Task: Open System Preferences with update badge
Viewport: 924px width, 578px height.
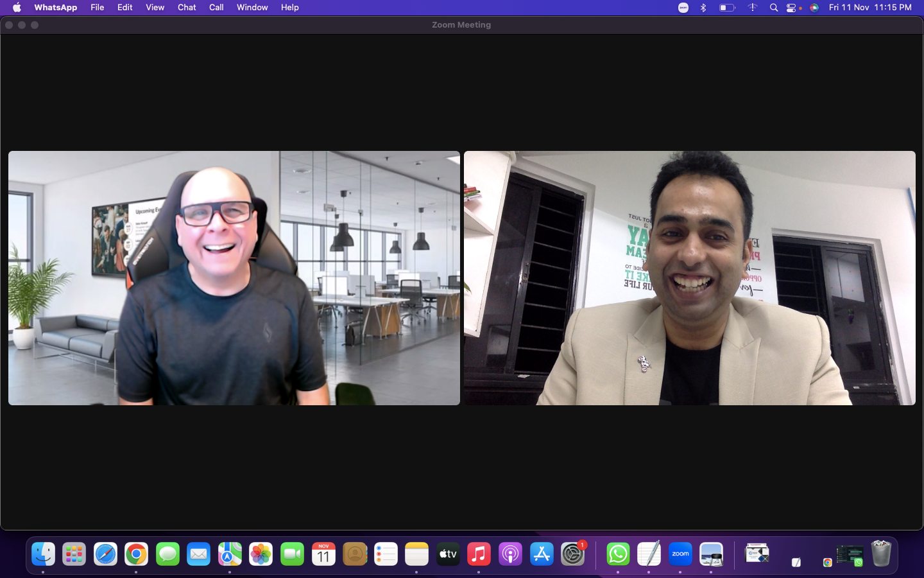Action: coord(573,554)
